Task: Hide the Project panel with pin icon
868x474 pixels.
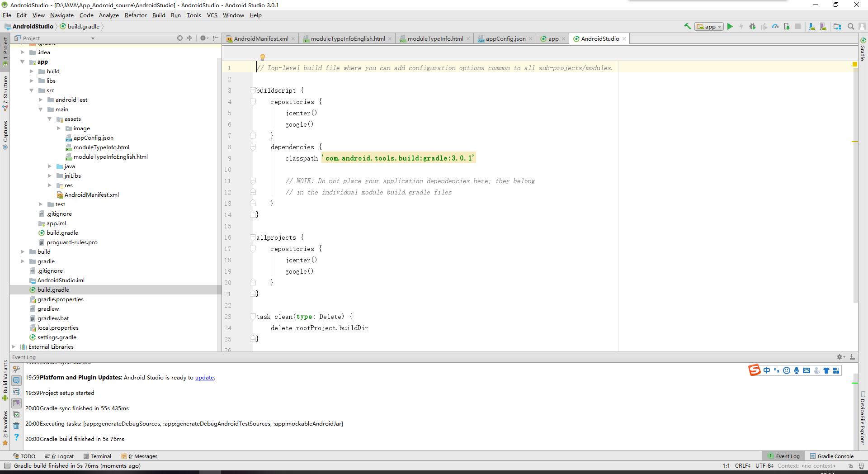Action: 216,38
